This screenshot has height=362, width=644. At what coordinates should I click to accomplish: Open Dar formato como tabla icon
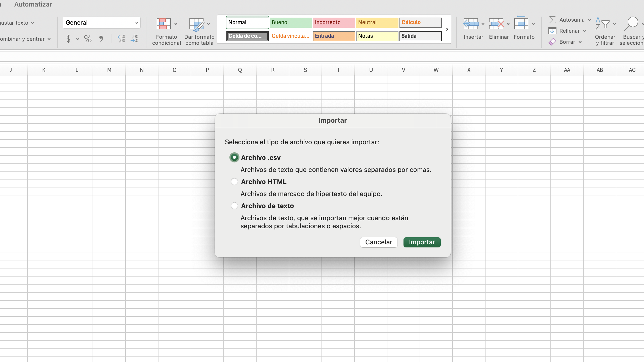[196, 24]
